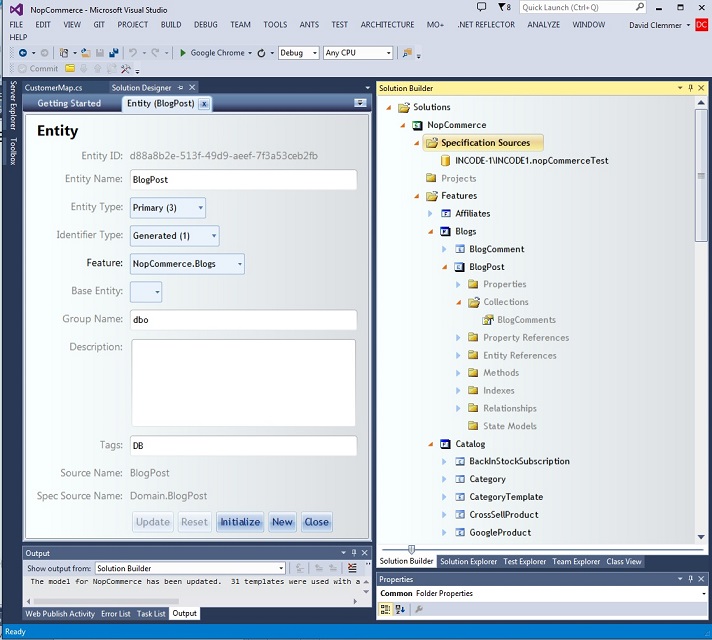Click into the Description text area
712x640 pixels.
[243, 382]
